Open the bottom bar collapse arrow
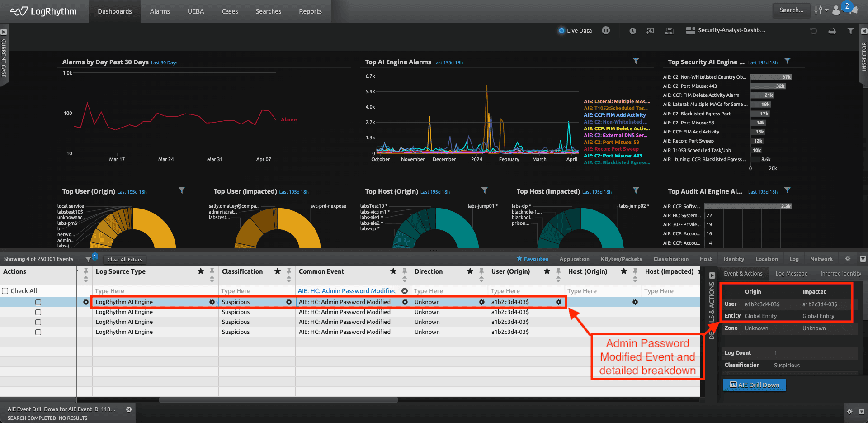Viewport: 868px width, 423px height. point(861,412)
